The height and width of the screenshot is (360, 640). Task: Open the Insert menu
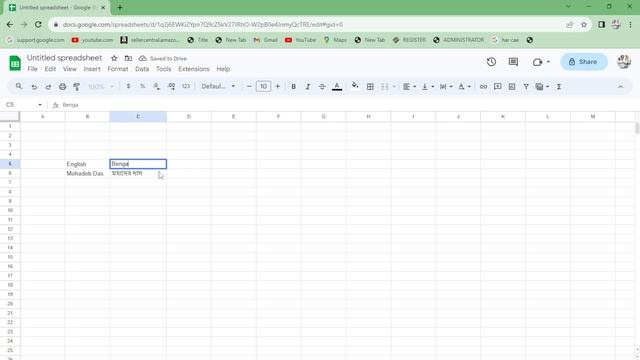pyautogui.click(x=92, y=69)
